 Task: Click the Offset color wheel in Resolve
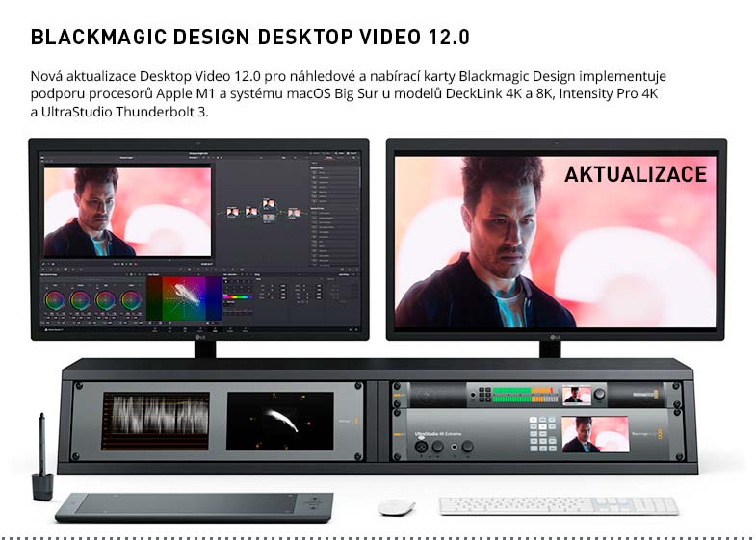pyautogui.click(x=130, y=300)
